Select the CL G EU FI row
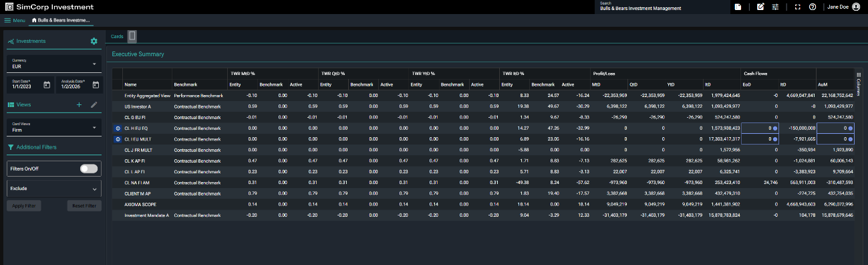The image size is (868, 265). tap(483, 116)
